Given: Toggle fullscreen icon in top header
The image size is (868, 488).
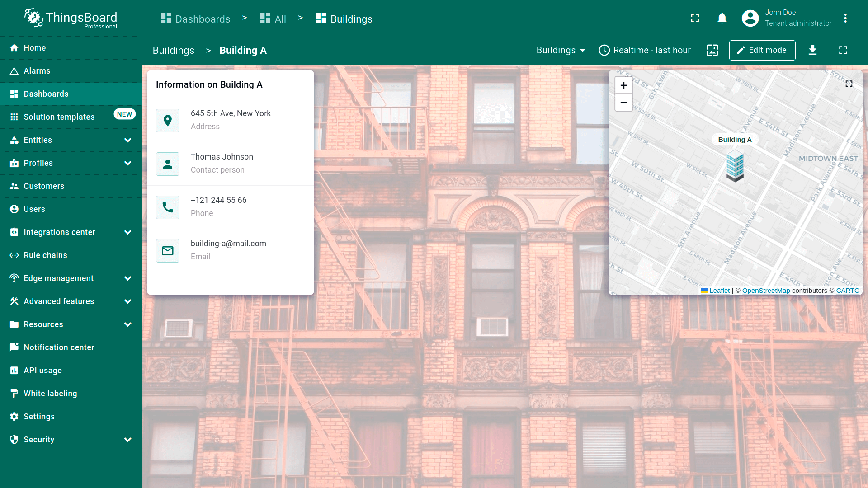Looking at the screenshot, I should click(x=695, y=19).
